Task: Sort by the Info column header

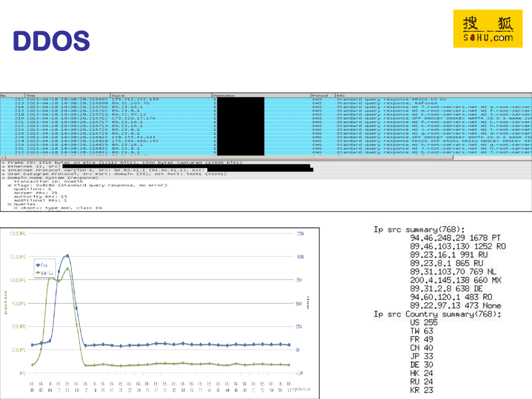Action: click(x=431, y=96)
